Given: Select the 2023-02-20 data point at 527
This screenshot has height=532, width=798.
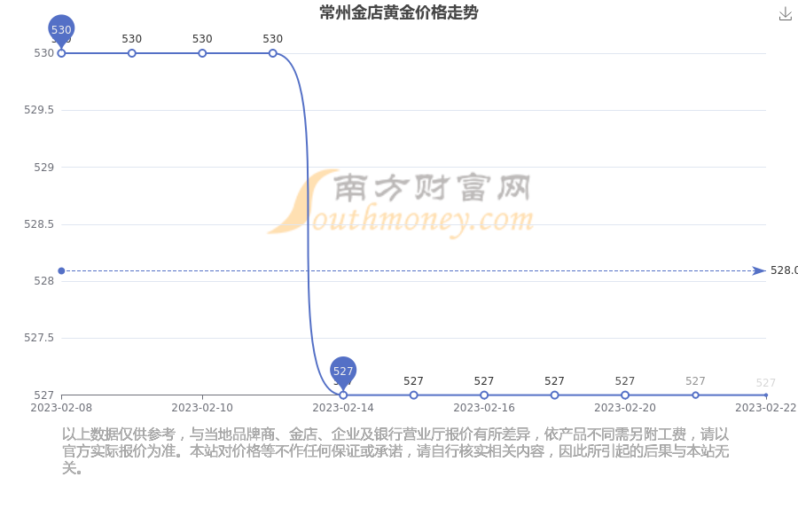Looking at the screenshot, I should 625,395.
